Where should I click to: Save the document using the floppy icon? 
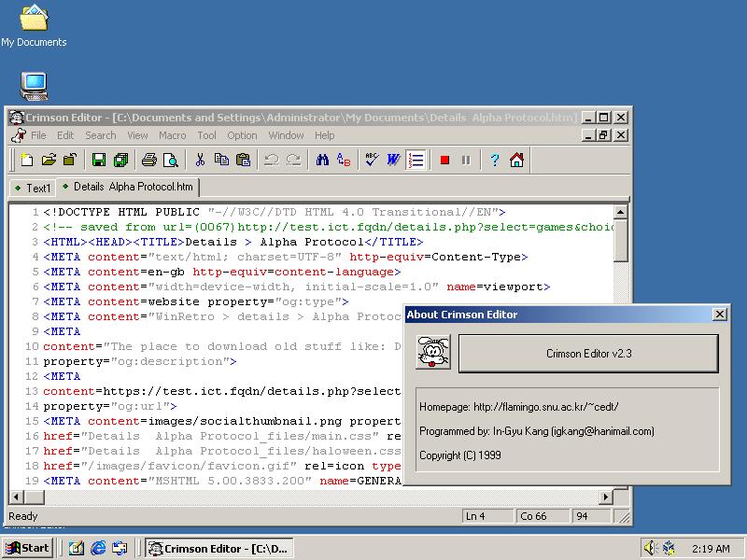click(x=98, y=161)
